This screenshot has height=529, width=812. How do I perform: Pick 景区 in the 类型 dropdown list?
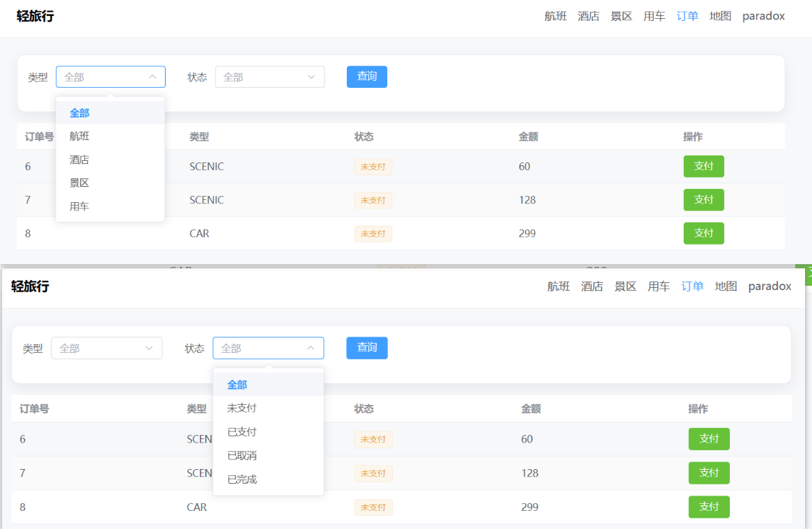(x=79, y=183)
